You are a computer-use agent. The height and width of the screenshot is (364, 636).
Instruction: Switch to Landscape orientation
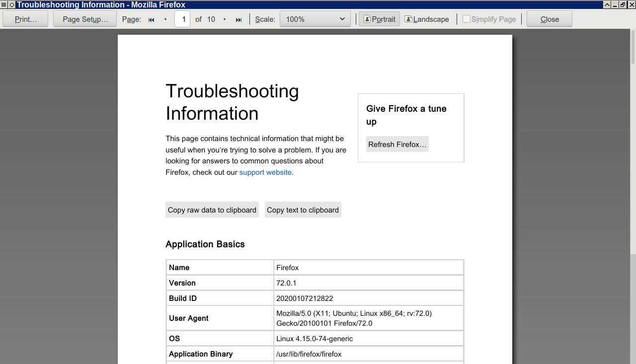(x=427, y=19)
